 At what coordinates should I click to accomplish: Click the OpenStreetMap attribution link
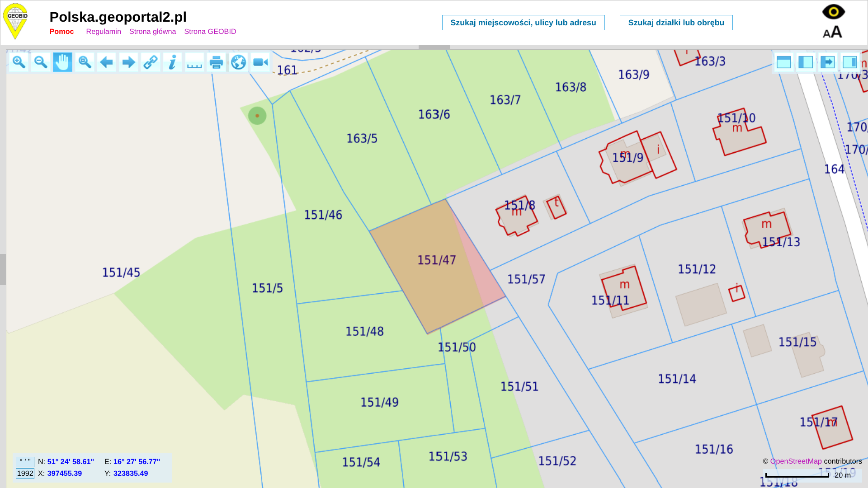796,461
